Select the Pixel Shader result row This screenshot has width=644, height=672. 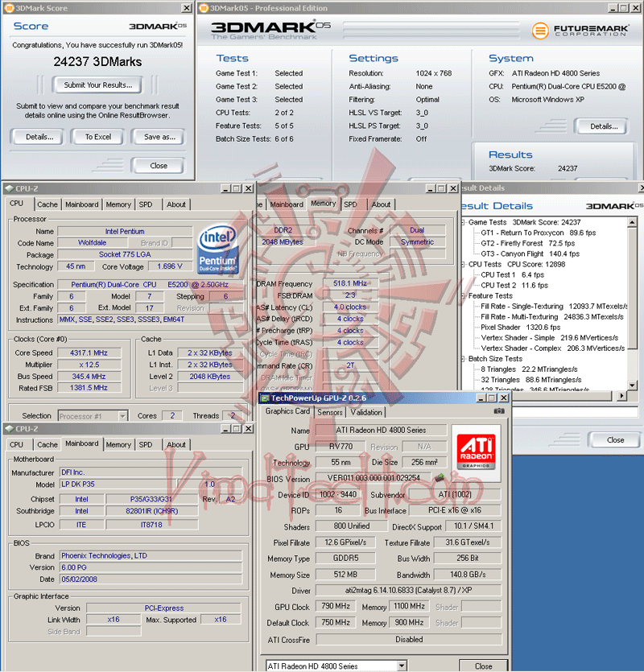pyautogui.click(x=520, y=328)
